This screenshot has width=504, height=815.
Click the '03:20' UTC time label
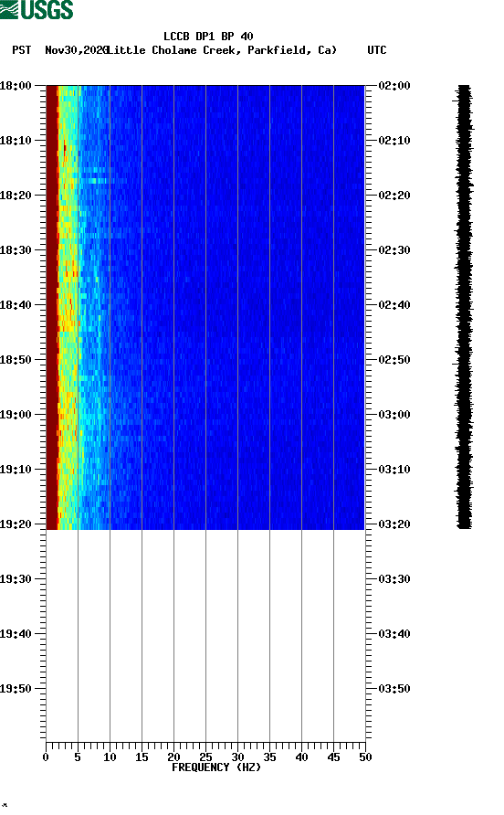tap(394, 524)
